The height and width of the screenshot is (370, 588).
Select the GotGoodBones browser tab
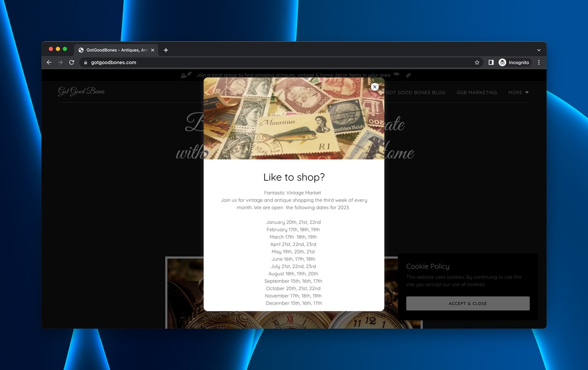116,50
